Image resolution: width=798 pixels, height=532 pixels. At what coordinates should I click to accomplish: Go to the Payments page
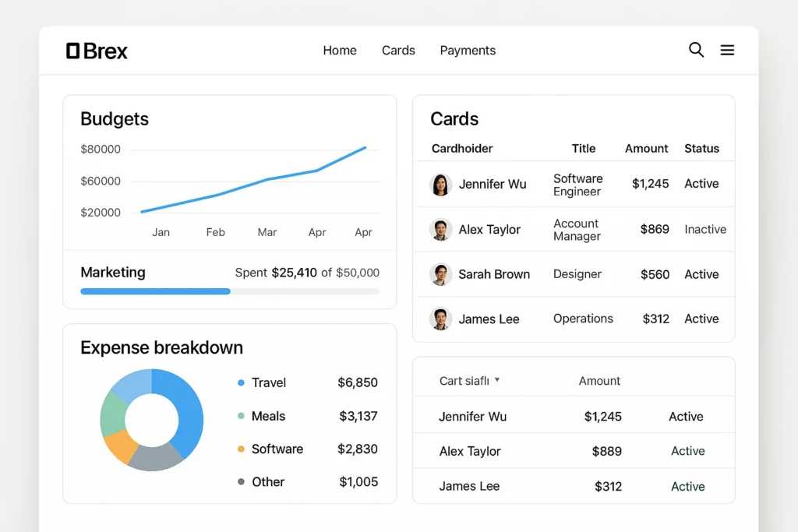point(468,50)
